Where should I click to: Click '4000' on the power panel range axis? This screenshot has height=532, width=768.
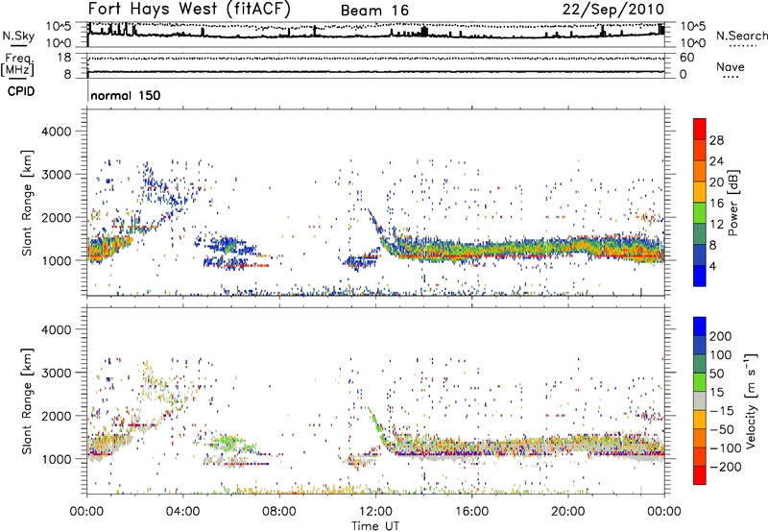[57, 132]
